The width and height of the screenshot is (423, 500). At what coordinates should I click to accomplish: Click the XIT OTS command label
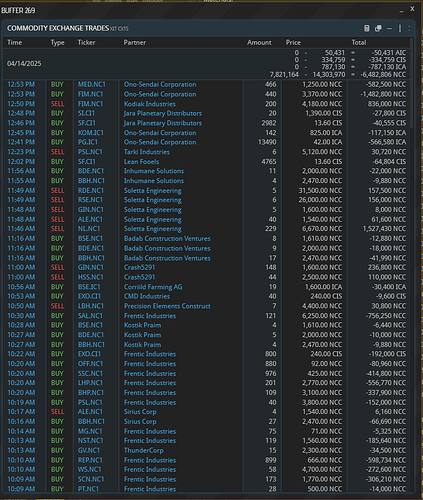(119, 29)
